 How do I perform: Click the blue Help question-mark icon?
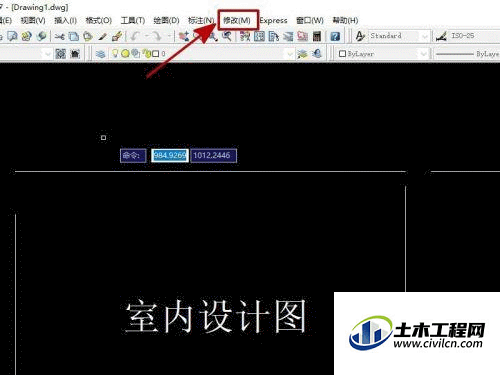335,36
